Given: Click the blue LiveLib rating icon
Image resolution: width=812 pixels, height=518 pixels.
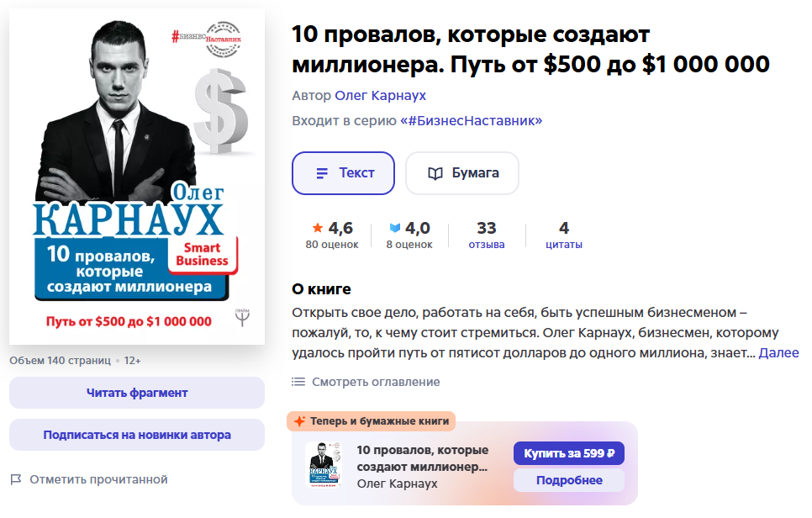Looking at the screenshot, I should pos(394,227).
